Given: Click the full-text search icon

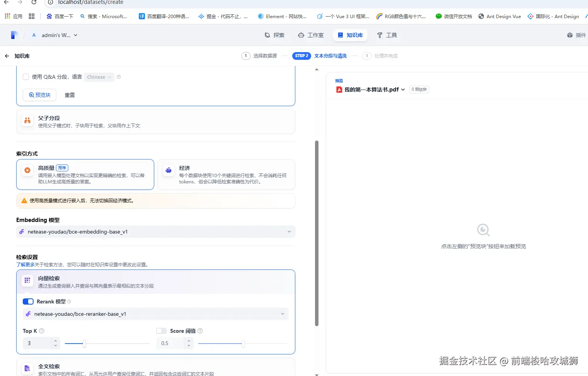Looking at the screenshot, I should coord(27,368).
